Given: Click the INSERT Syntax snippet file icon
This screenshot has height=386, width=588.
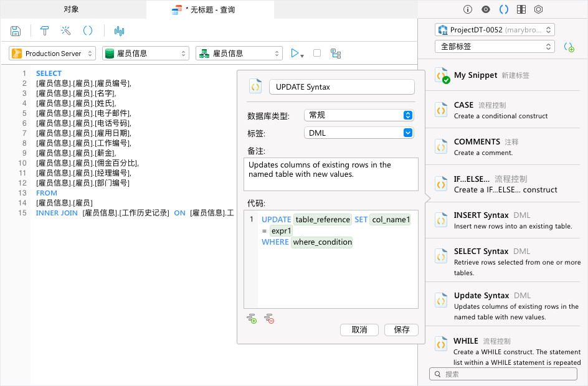Looking at the screenshot, I should pyautogui.click(x=442, y=220).
